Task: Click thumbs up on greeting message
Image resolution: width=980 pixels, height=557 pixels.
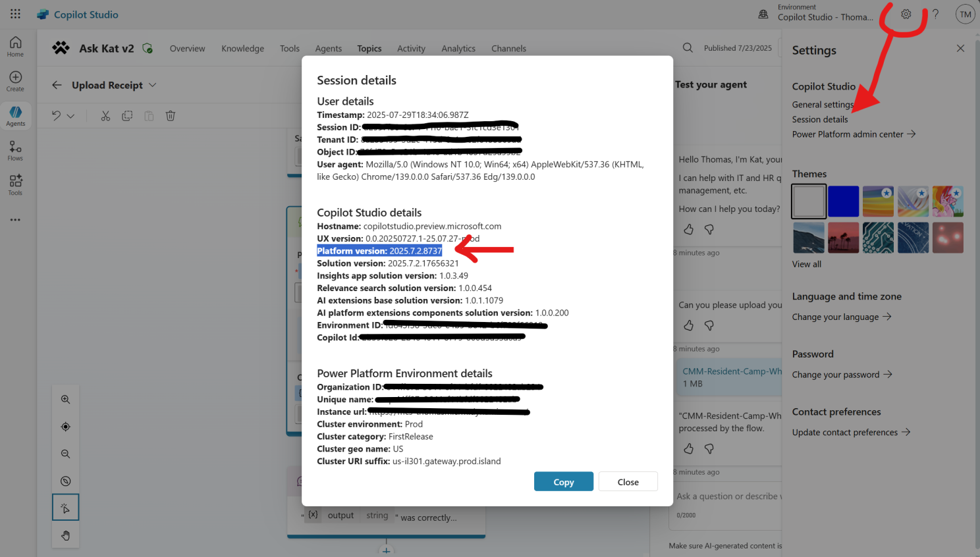Action: coord(688,230)
